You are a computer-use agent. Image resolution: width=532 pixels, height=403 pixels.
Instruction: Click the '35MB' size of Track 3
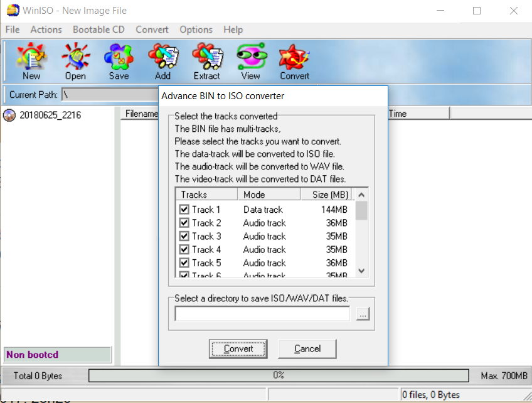[x=336, y=236]
